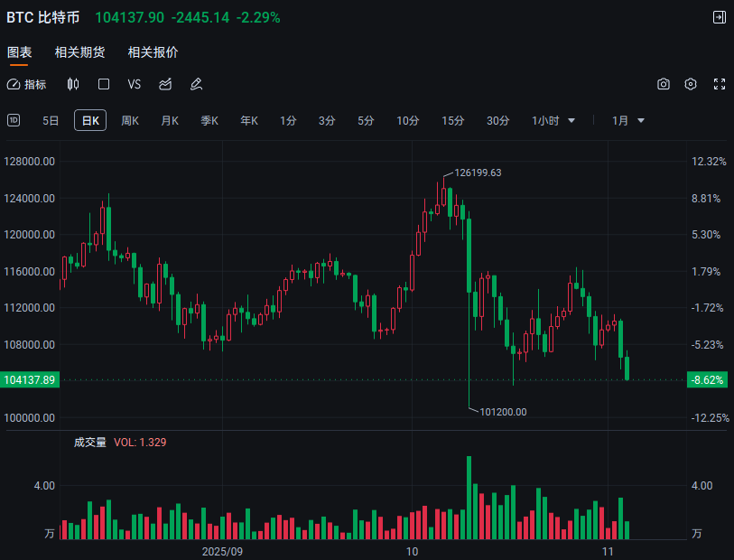The width and height of the screenshot is (734, 560).
Task: Open the VS comparison tool
Action: (135, 84)
